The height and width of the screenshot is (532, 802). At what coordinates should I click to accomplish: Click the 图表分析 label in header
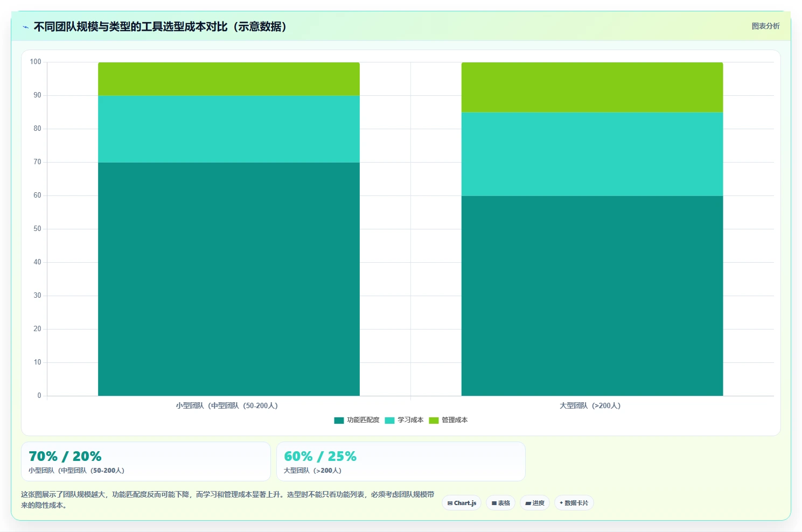coord(765,26)
